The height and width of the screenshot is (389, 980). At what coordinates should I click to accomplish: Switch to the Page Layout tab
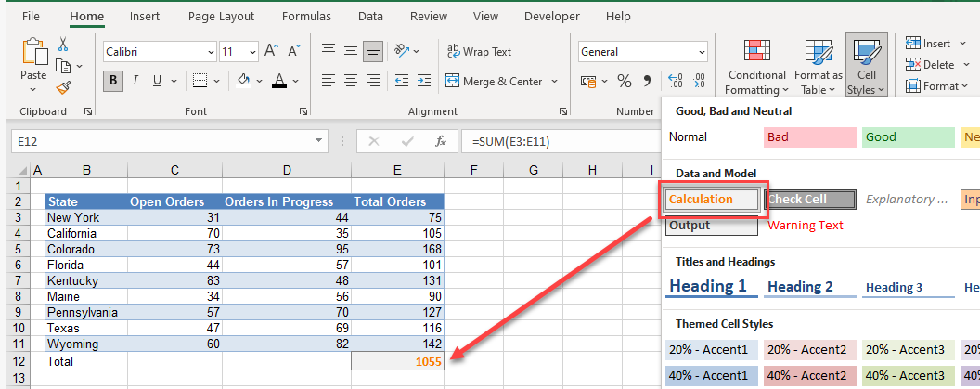221,17
